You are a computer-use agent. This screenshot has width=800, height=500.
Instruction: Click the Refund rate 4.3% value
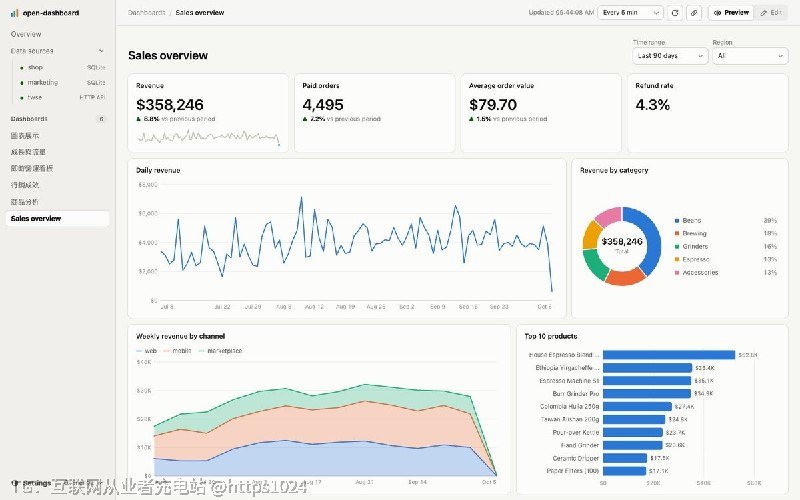point(653,105)
